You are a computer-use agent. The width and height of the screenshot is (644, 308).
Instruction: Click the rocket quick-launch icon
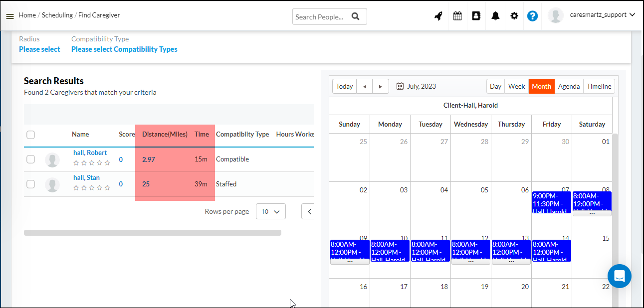click(x=438, y=16)
